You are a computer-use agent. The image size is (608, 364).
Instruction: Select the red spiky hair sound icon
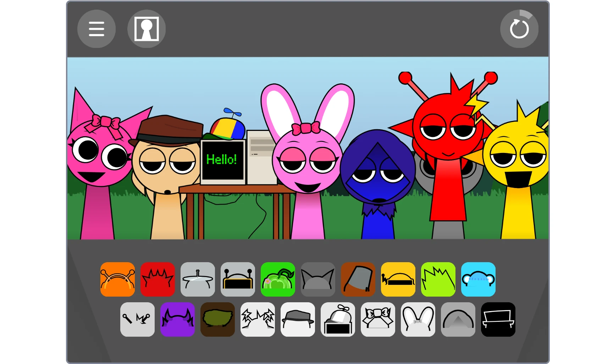coord(157,279)
